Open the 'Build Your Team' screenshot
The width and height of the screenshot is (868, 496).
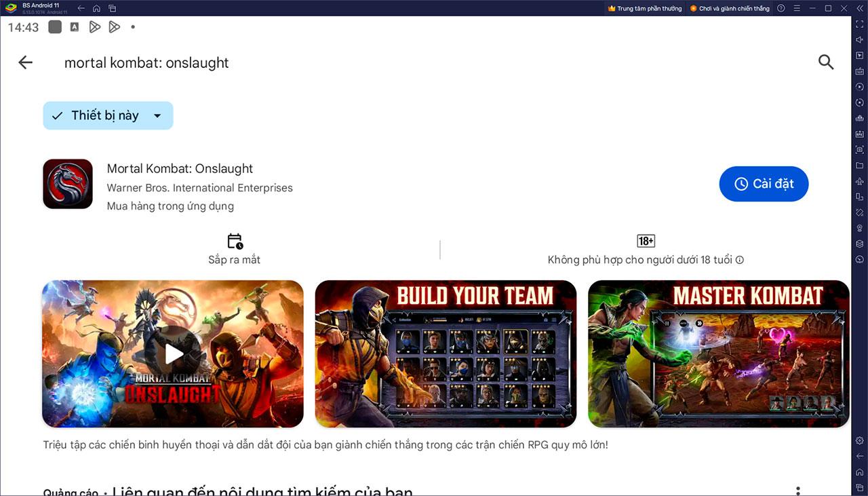(x=446, y=354)
